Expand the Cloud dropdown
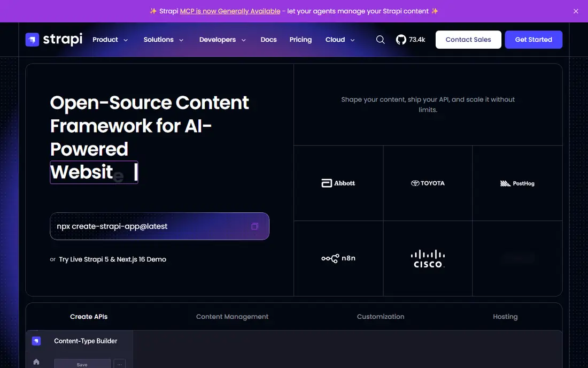This screenshot has height=368, width=588. [340, 40]
